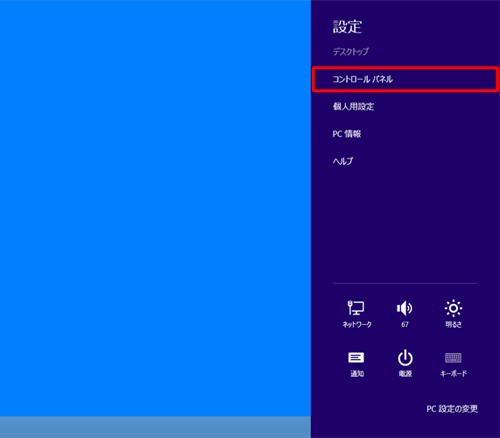This screenshot has height=438, width=500.
Task: Open the power options icon
Action: pyautogui.click(x=405, y=358)
